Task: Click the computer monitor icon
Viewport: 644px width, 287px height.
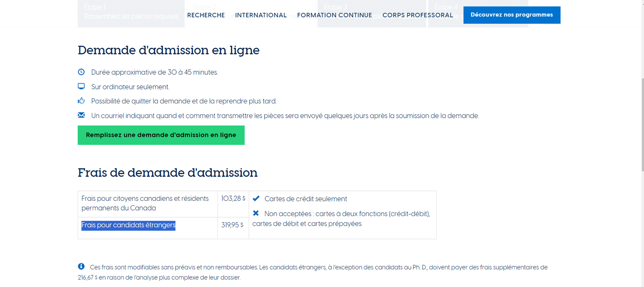Action: [x=81, y=87]
